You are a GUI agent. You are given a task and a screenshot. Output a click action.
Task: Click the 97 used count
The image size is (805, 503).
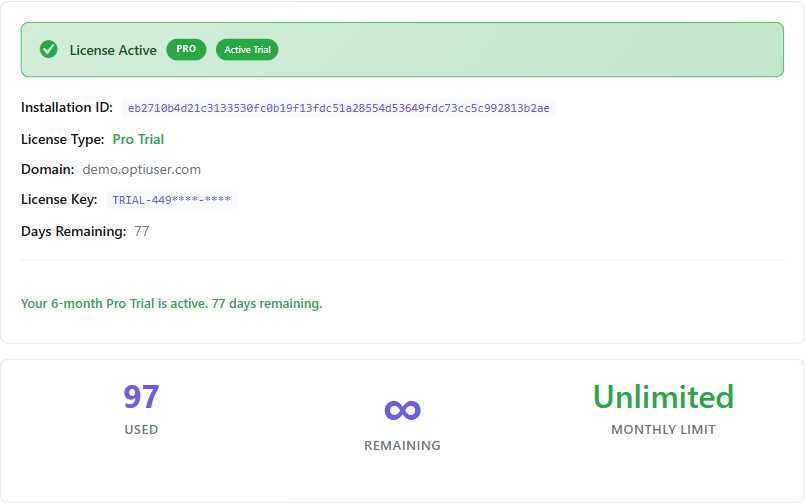click(x=141, y=397)
